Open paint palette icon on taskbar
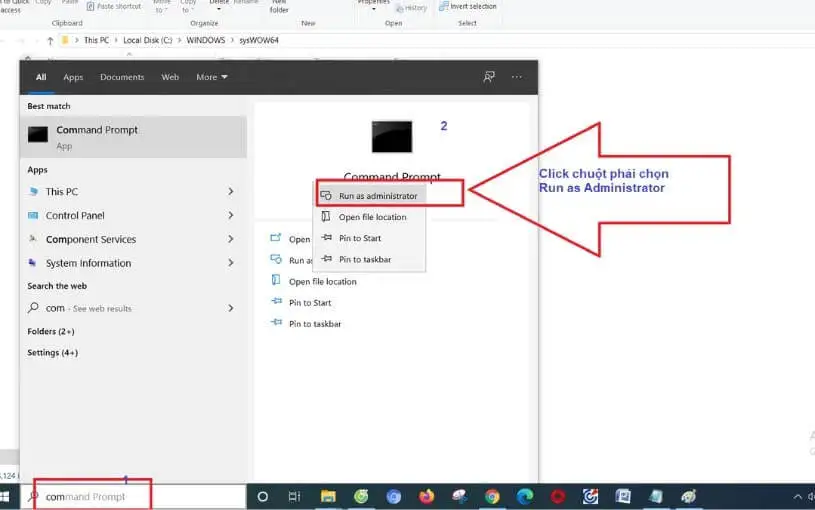 click(x=689, y=497)
